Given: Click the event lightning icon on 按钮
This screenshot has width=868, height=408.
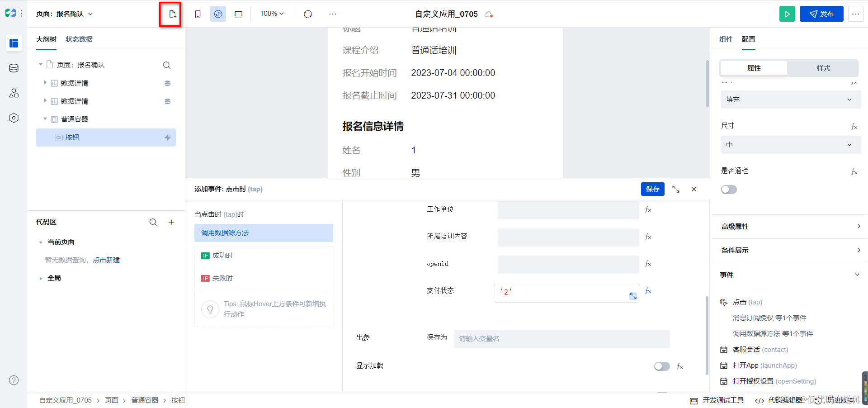Looking at the screenshot, I should (167, 138).
